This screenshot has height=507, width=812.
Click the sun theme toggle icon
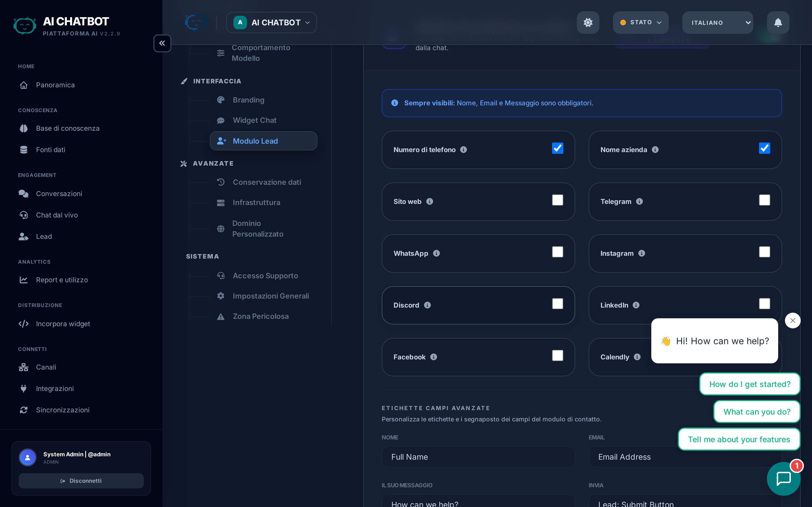[x=588, y=23]
